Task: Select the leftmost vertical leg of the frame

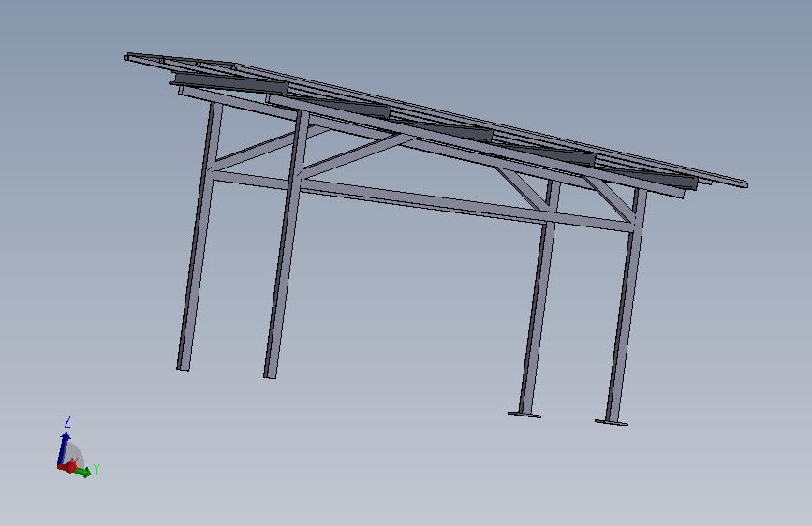Action: (199, 236)
